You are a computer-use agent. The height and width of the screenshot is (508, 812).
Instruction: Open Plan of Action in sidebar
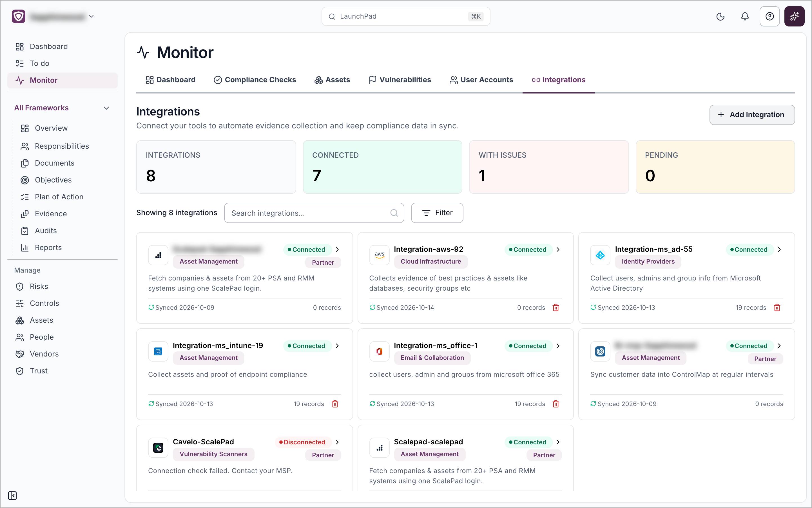65,197
